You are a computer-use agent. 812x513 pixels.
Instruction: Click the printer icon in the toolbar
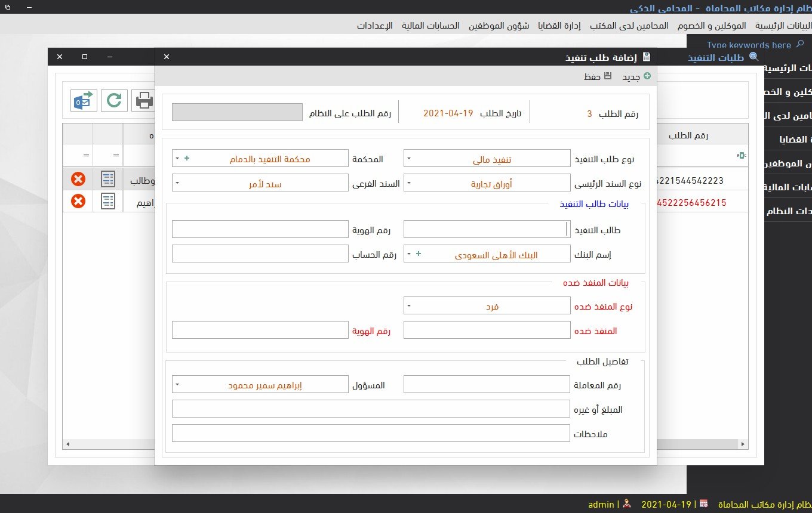tap(143, 101)
